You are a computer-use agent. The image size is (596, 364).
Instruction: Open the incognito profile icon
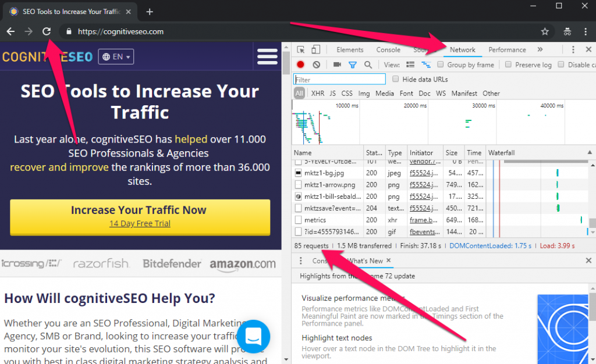[x=567, y=31]
